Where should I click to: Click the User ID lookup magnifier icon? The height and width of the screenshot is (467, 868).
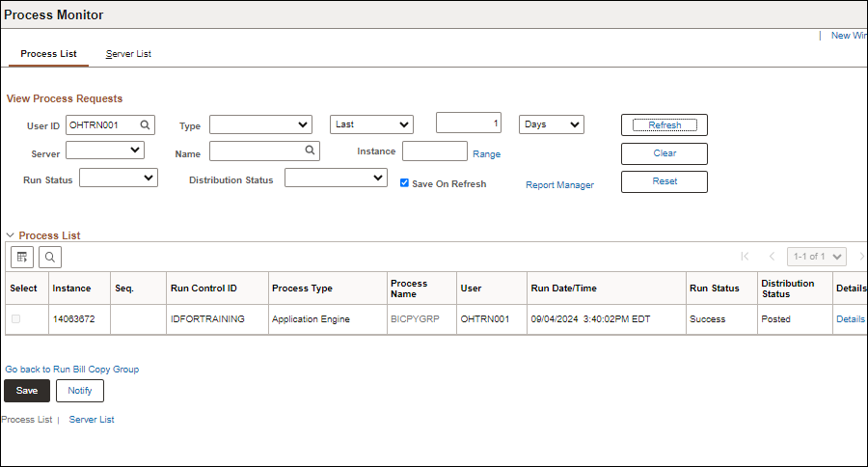(145, 124)
